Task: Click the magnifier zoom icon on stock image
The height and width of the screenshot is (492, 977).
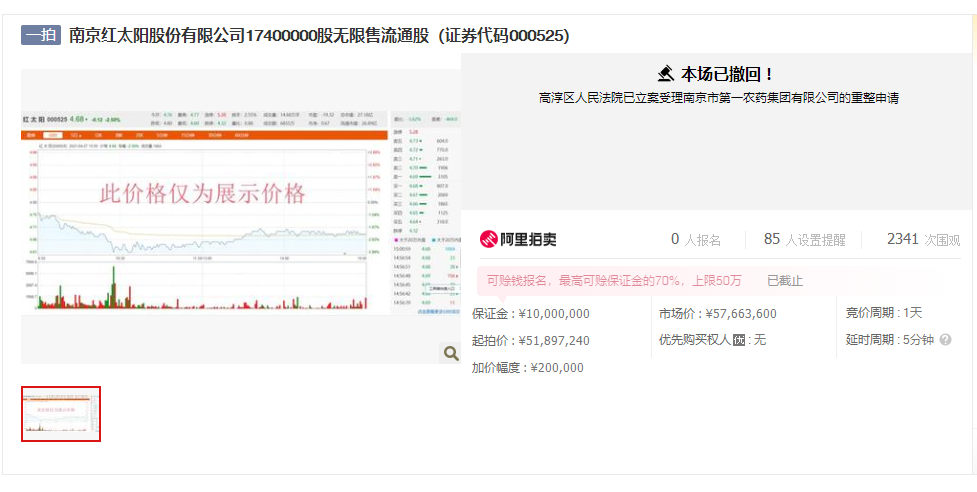Action: 450,354
